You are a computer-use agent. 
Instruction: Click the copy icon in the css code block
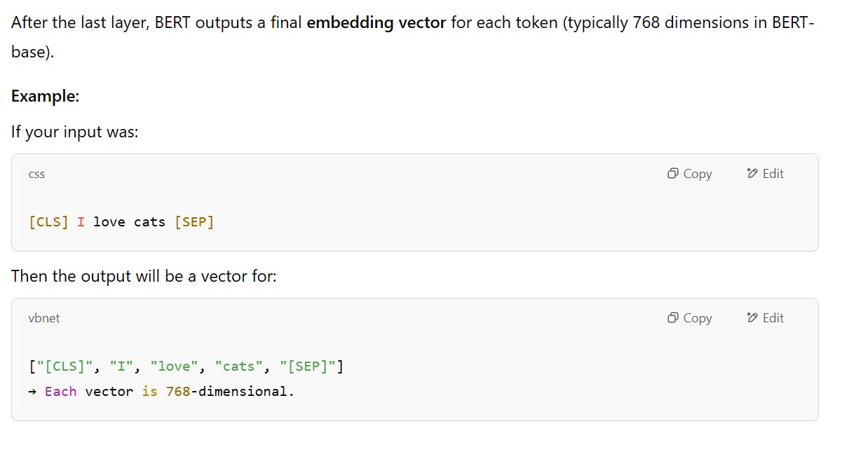(x=673, y=174)
